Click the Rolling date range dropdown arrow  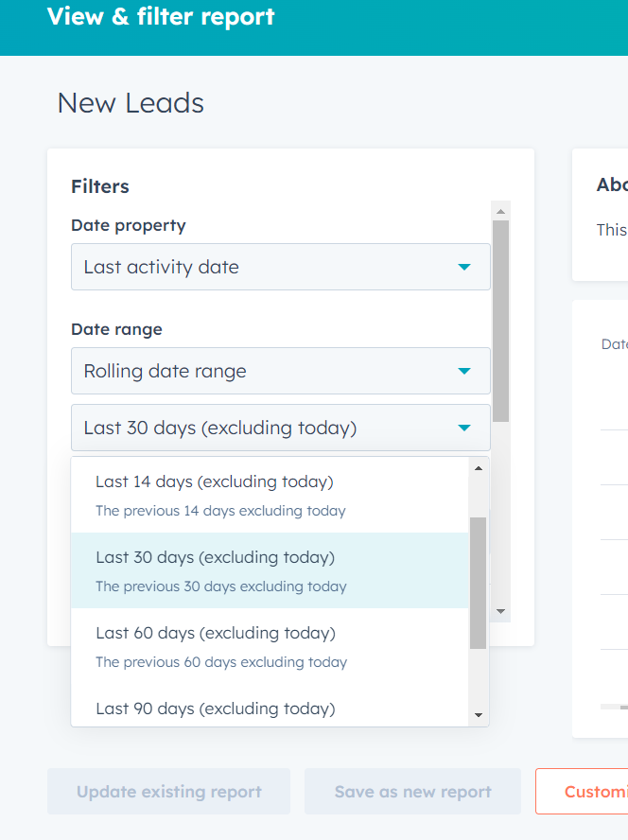[x=464, y=371]
